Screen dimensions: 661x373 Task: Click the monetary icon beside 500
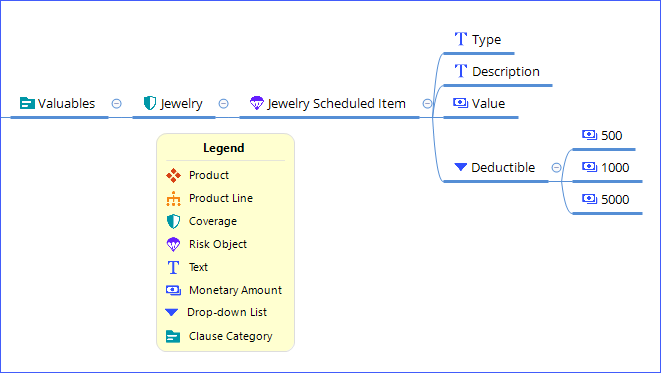click(589, 135)
